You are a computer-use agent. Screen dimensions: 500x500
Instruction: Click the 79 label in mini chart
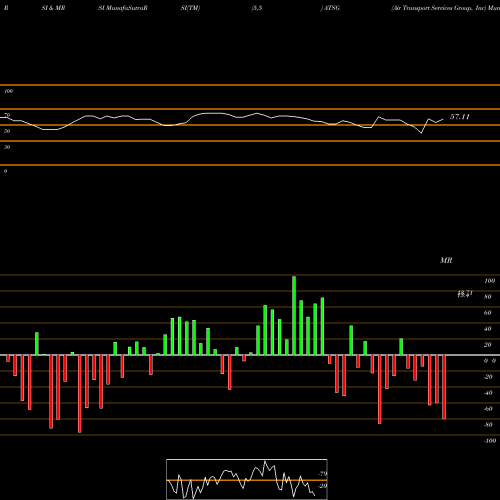[323, 474]
